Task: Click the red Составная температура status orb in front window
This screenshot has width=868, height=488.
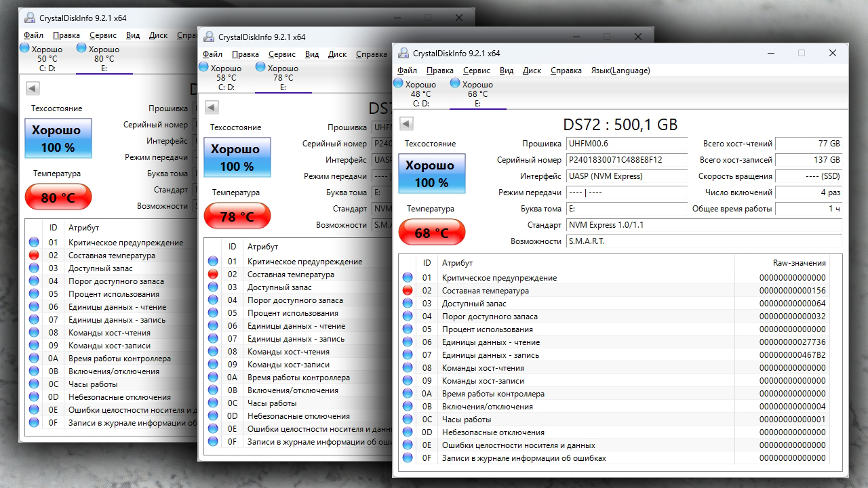Action: [408, 290]
